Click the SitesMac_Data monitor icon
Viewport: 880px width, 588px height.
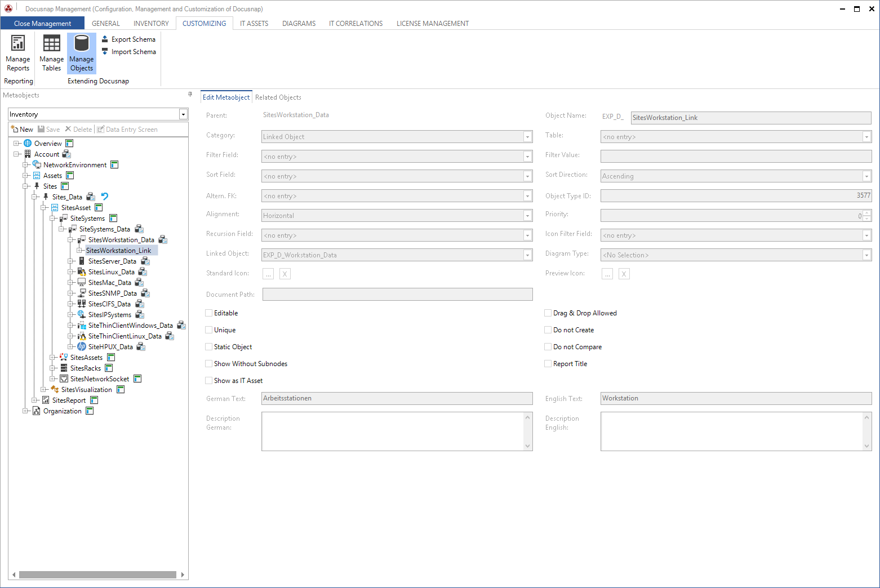point(82,282)
